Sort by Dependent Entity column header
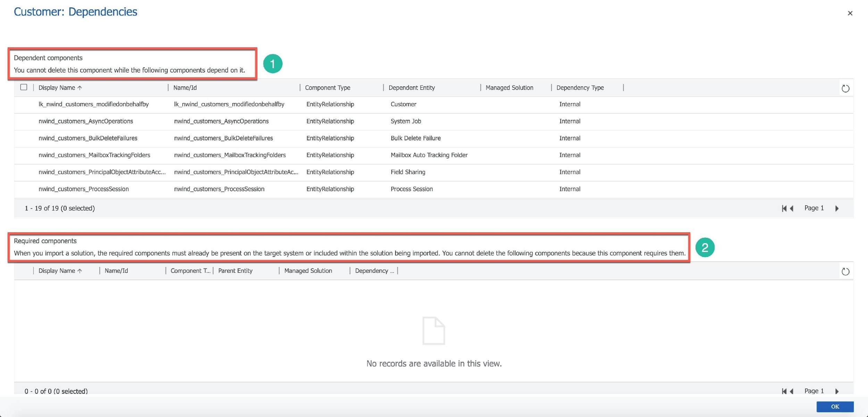The height and width of the screenshot is (417, 868). [x=411, y=87]
